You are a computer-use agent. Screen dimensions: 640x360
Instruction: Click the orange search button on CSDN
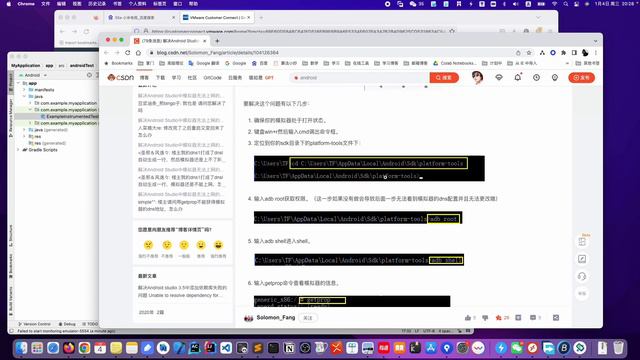pos(444,78)
